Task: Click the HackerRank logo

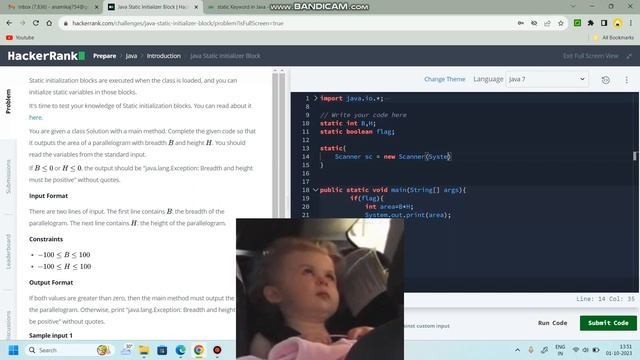Action: (x=46, y=56)
